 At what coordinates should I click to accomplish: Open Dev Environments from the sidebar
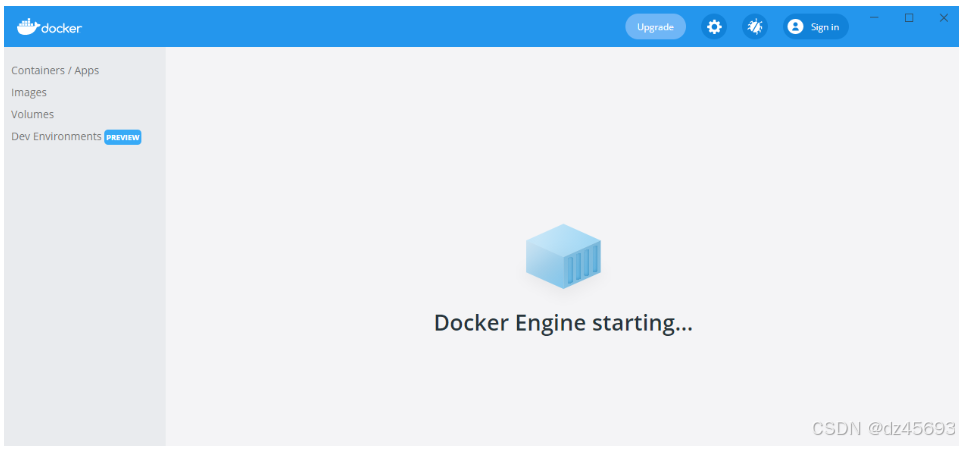coord(56,137)
